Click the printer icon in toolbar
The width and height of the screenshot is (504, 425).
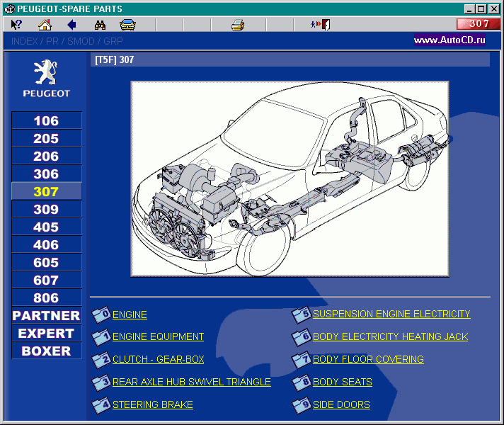click(x=238, y=25)
